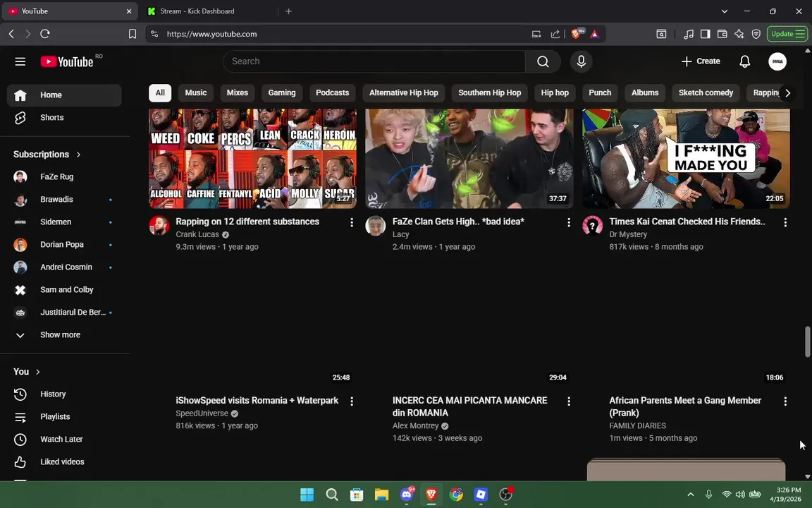This screenshot has height=508, width=812.
Task: Open the Brave Rewards triangle icon
Action: [x=594, y=34]
